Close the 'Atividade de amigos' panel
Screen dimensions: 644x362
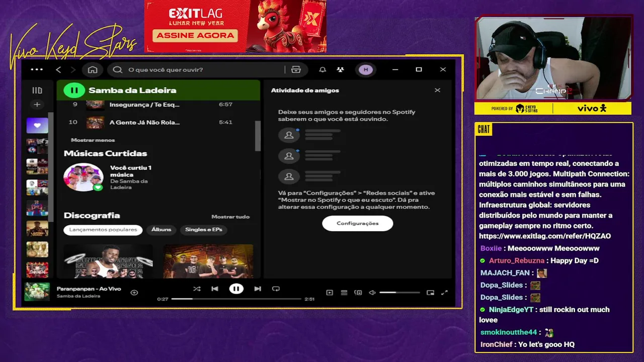(x=437, y=90)
